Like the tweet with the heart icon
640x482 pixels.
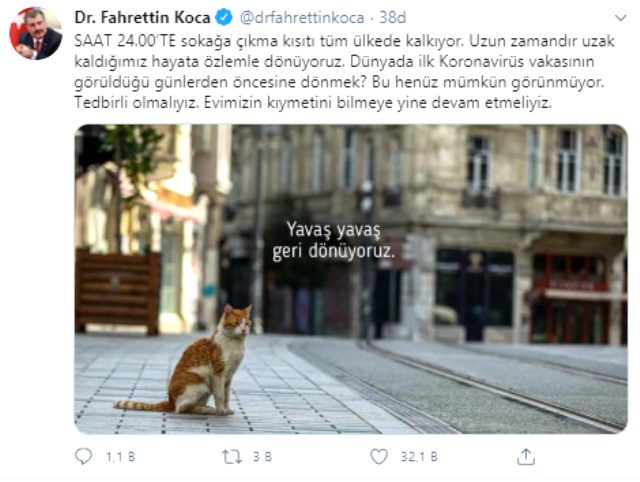coord(379,457)
